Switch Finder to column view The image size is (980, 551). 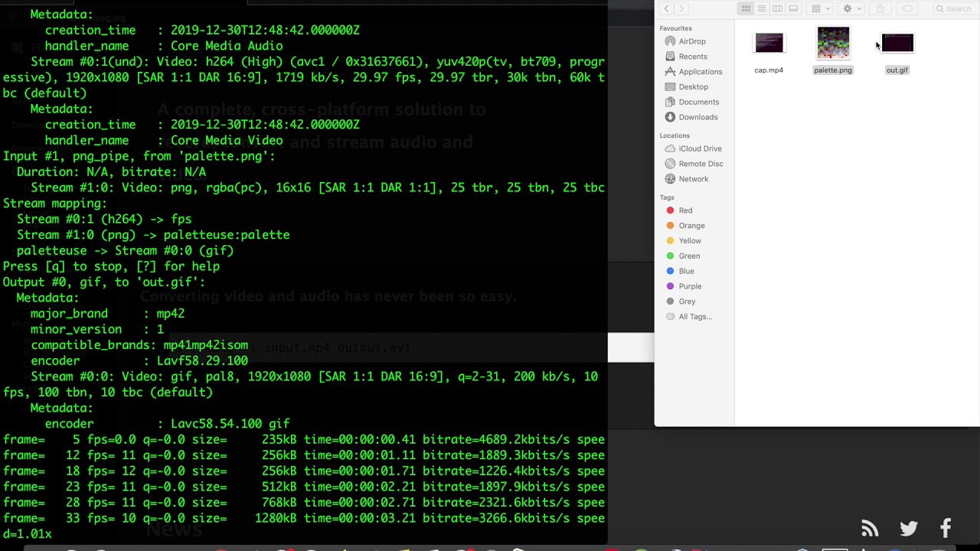(x=777, y=8)
